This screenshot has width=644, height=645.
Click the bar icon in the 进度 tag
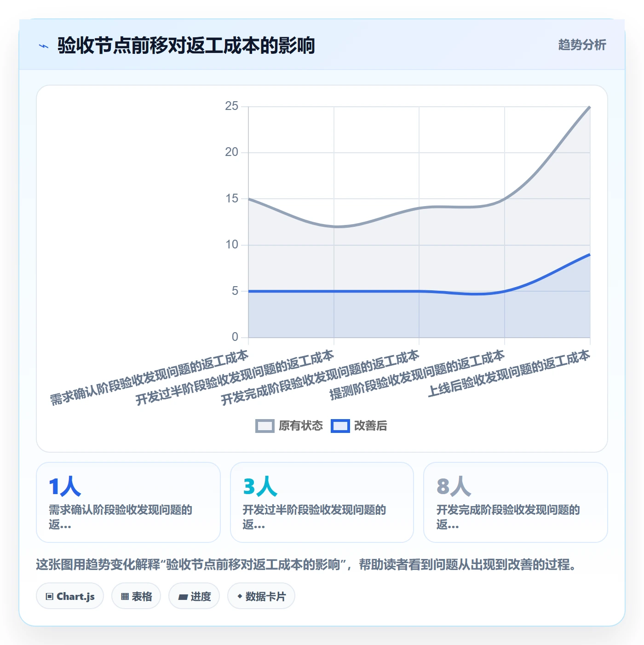point(183,597)
